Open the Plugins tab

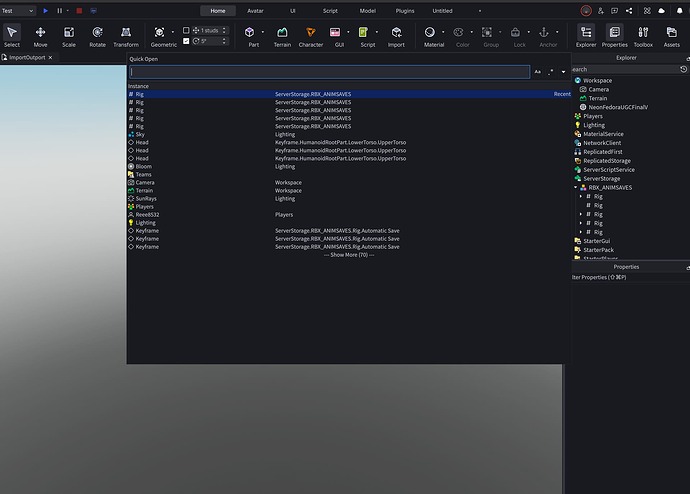pyautogui.click(x=405, y=11)
